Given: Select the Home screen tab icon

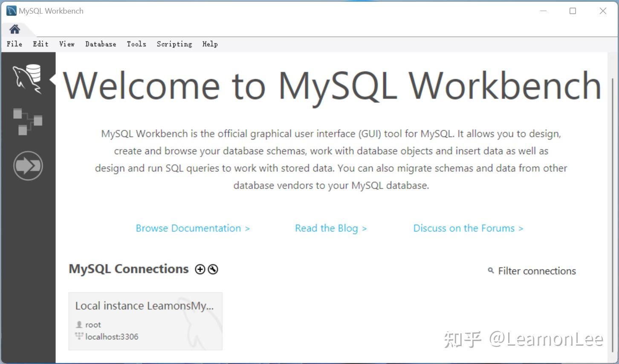Looking at the screenshot, I should [14, 29].
